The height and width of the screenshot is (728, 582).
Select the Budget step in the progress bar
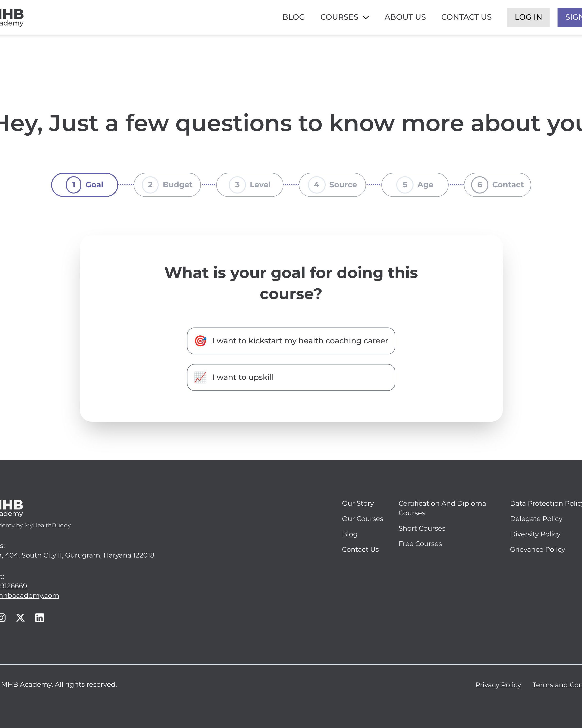167,185
